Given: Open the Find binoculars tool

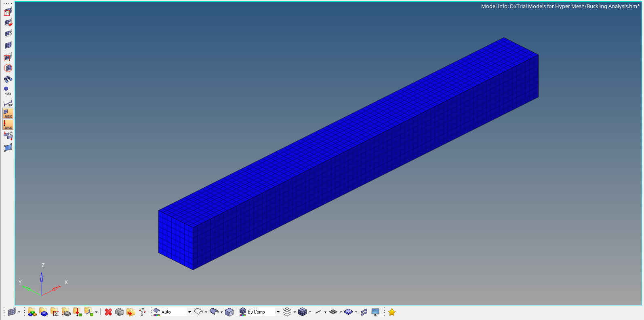Looking at the screenshot, I should (x=8, y=79).
